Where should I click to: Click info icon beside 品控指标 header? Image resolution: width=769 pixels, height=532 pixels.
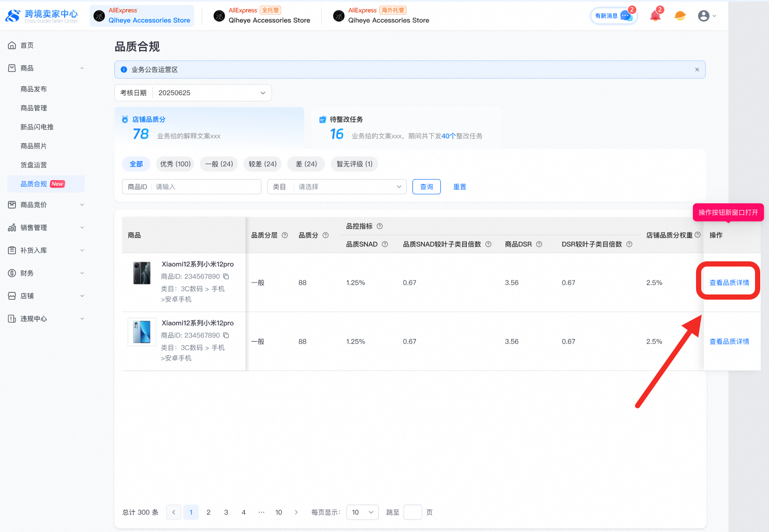[380, 226]
